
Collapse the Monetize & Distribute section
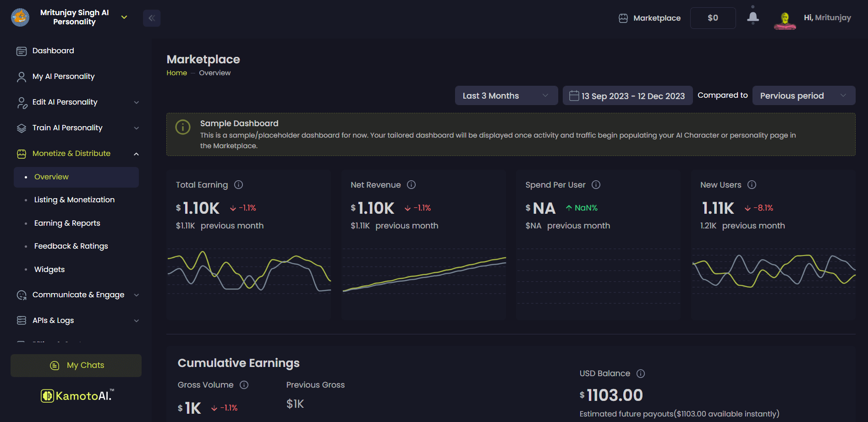tap(136, 154)
